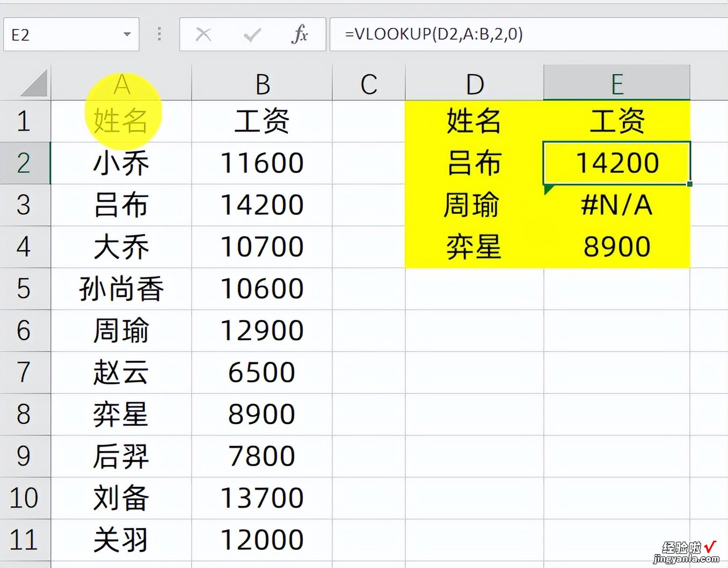Select lookup cell D4 with 弈星
The image size is (728, 568).
pos(475,247)
